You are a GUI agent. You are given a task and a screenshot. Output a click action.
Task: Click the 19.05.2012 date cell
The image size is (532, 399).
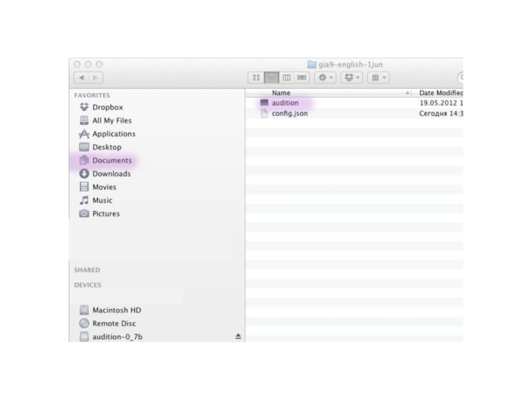[x=441, y=103]
